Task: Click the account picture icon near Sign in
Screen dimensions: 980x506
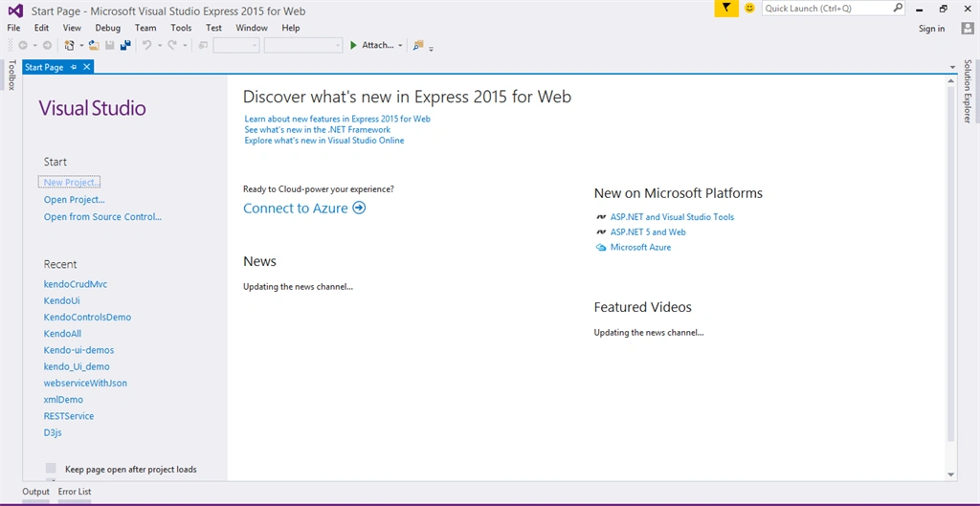Action: pos(967,28)
